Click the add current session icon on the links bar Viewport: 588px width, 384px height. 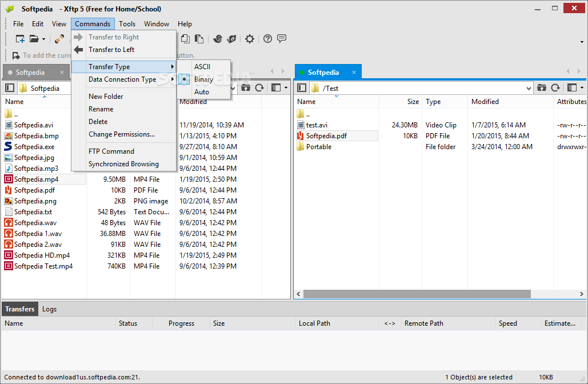16,55
